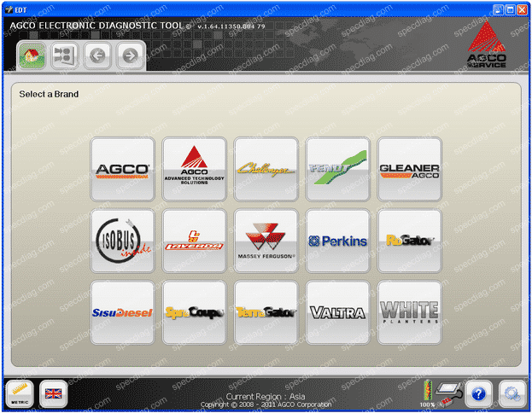Screen dimensions: 532x413
Task: Select the SisuDiesel brand tile
Action: tap(123, 312)
